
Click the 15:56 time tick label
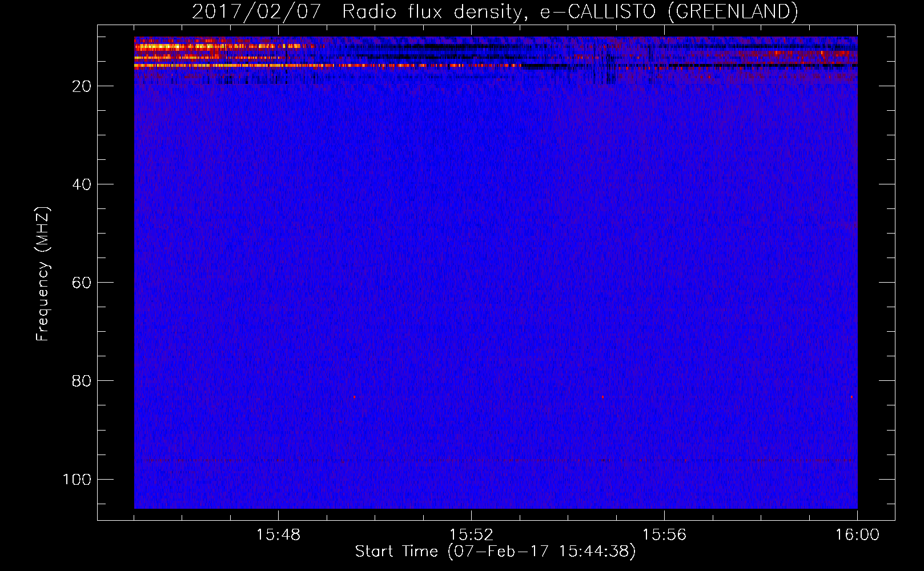tap(664, 535)
